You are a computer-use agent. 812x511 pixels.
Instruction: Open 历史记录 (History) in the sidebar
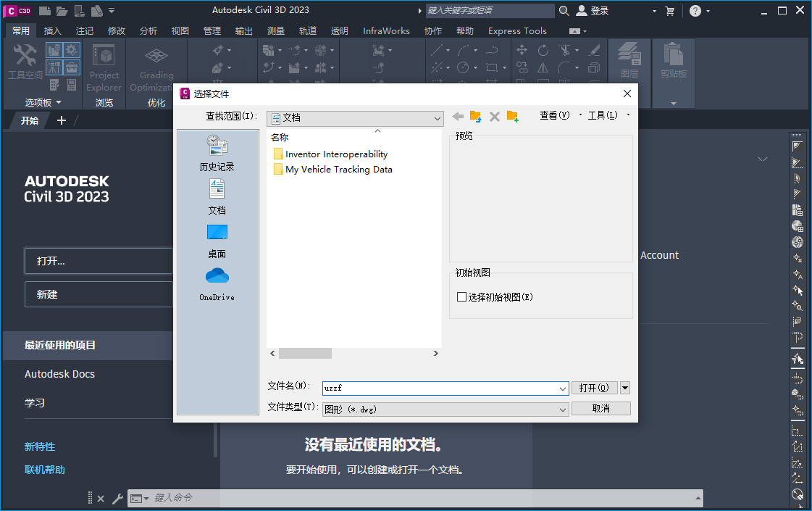(x=216, y=152)
